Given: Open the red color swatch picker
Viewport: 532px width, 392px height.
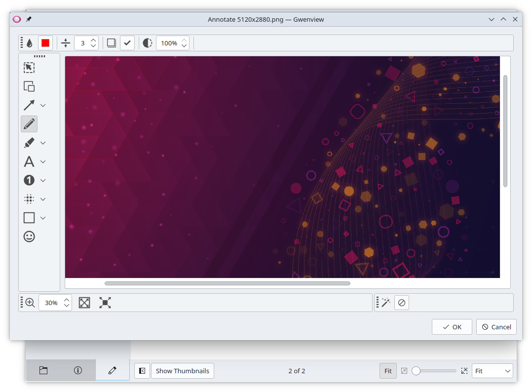Looking at the screenshot, I should (x=45, y=43).
